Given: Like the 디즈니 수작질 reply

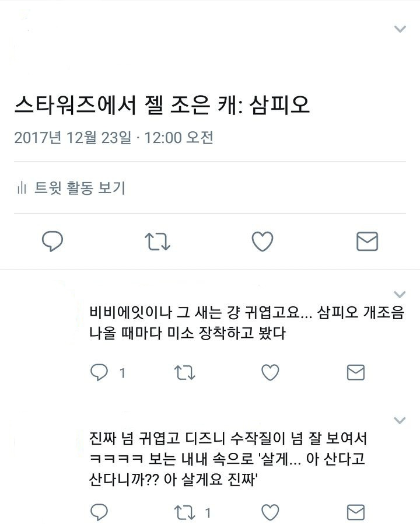Looking at the screenshot, I should (x=270, y=512).
